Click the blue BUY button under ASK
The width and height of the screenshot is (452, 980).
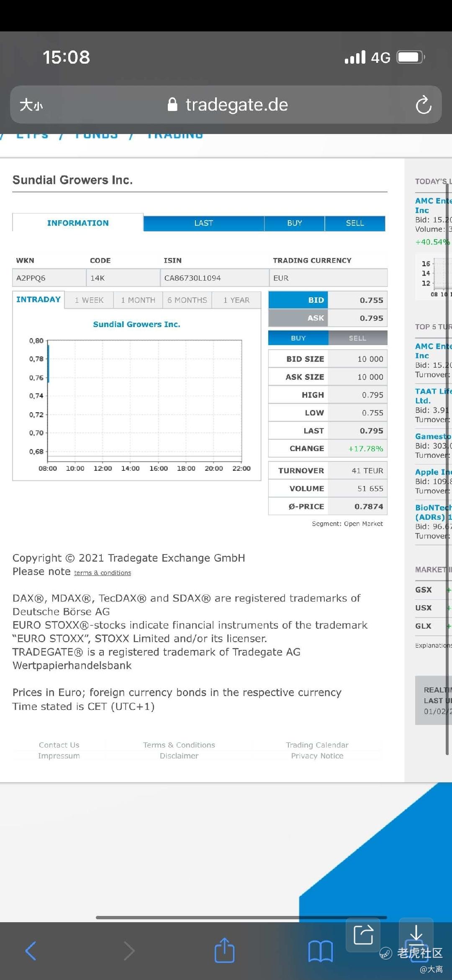point(298,338)
